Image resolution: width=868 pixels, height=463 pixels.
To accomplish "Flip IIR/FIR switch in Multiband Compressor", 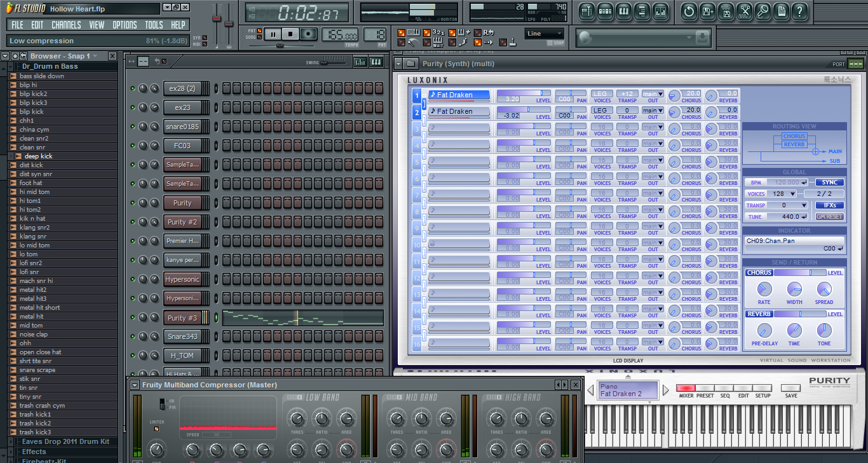I will (163, 403).
